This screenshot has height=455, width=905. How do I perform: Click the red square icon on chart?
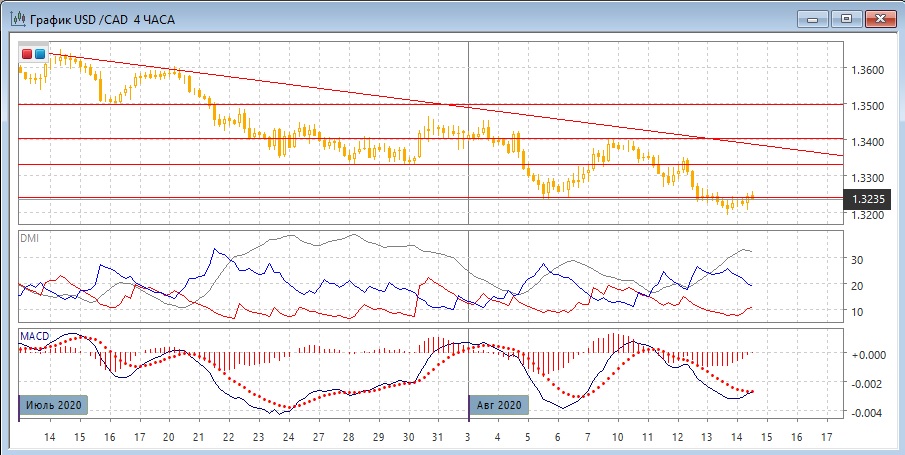27,53
